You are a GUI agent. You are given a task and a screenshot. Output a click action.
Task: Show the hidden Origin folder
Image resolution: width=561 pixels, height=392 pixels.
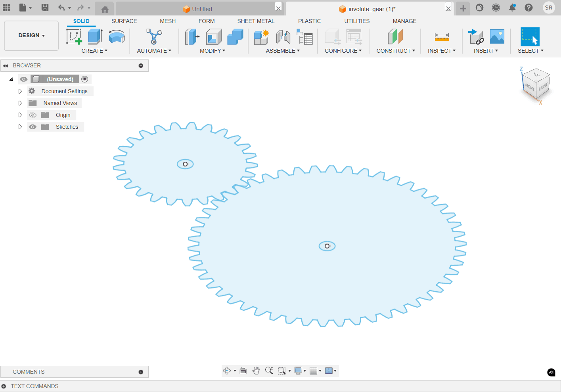(33, 115)
